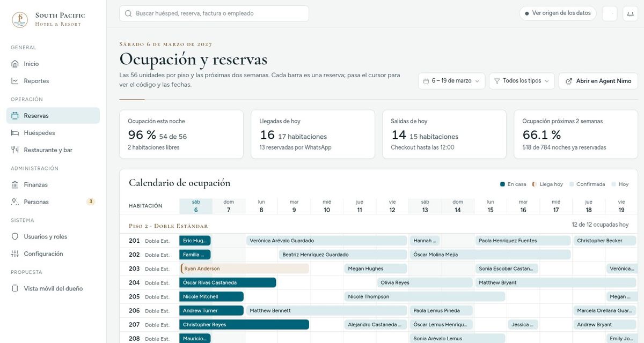The width and height of the screenshot is (644, 343).
Task: Click the funnel icon in Todos los tipos
Action: [497, 81]
